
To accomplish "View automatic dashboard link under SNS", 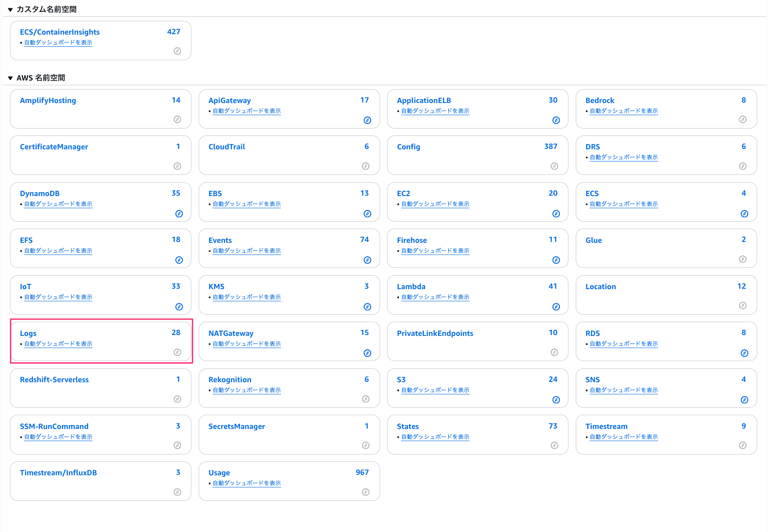I will click(x=624, y=390).
